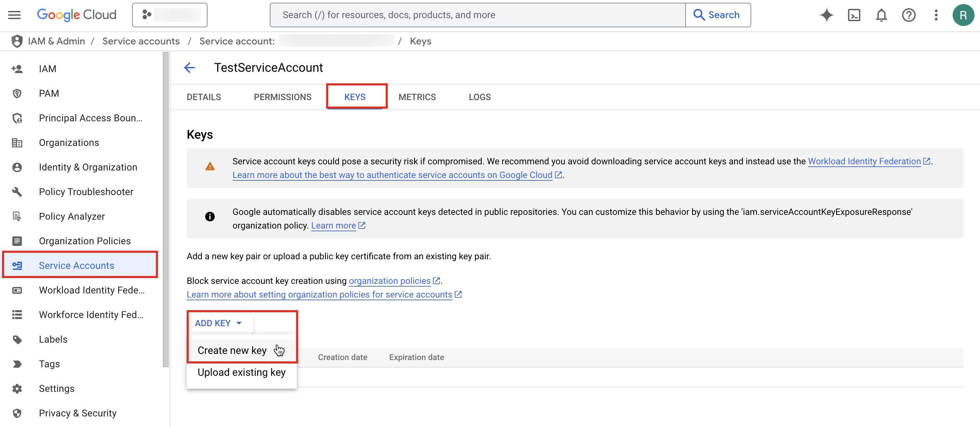Click Principal Access Boundary sidebar icon
The width and height of the screenshot is (980, 427).
click(x=17, y=118)
